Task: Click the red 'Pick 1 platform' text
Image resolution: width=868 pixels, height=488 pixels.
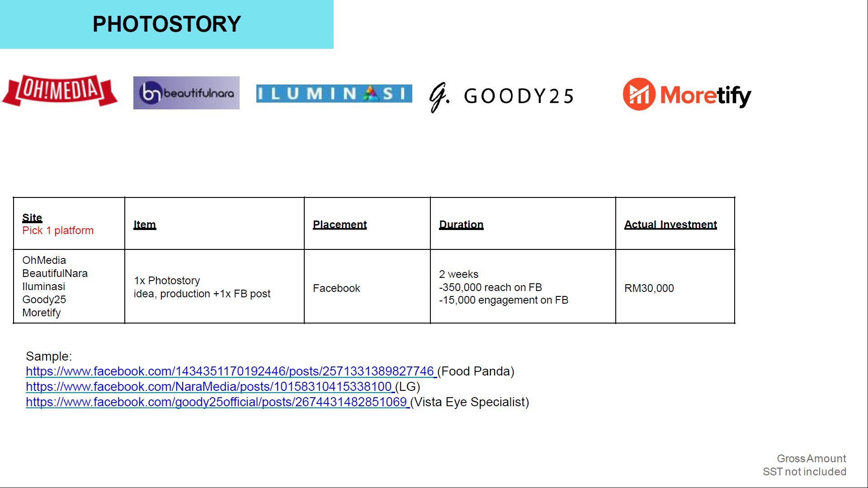Action: tap(58, 230)
